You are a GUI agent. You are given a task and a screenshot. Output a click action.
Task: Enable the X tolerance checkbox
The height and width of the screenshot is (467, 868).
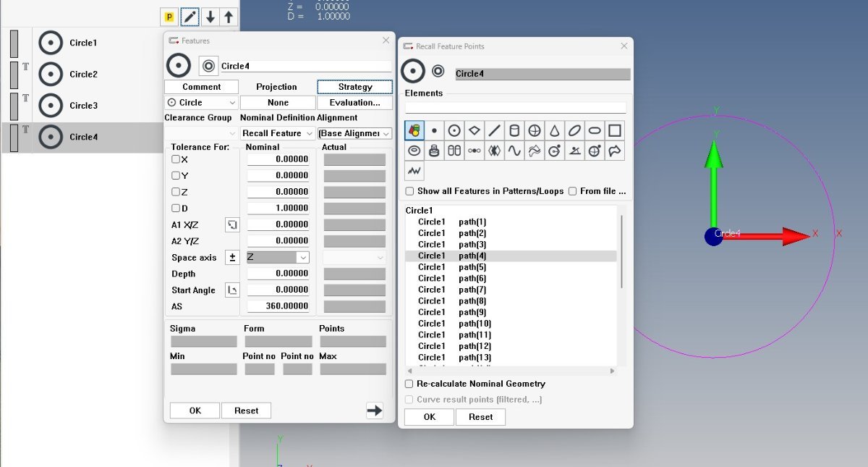176,159
